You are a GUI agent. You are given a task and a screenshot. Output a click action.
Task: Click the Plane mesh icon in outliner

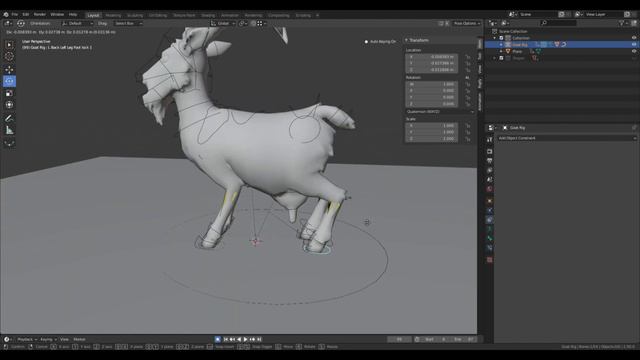508,51
